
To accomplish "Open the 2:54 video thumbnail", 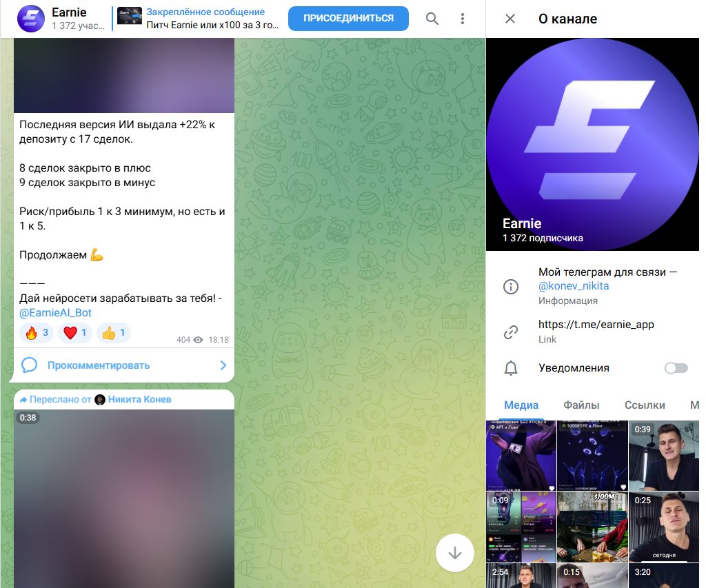I will point(521,576).
